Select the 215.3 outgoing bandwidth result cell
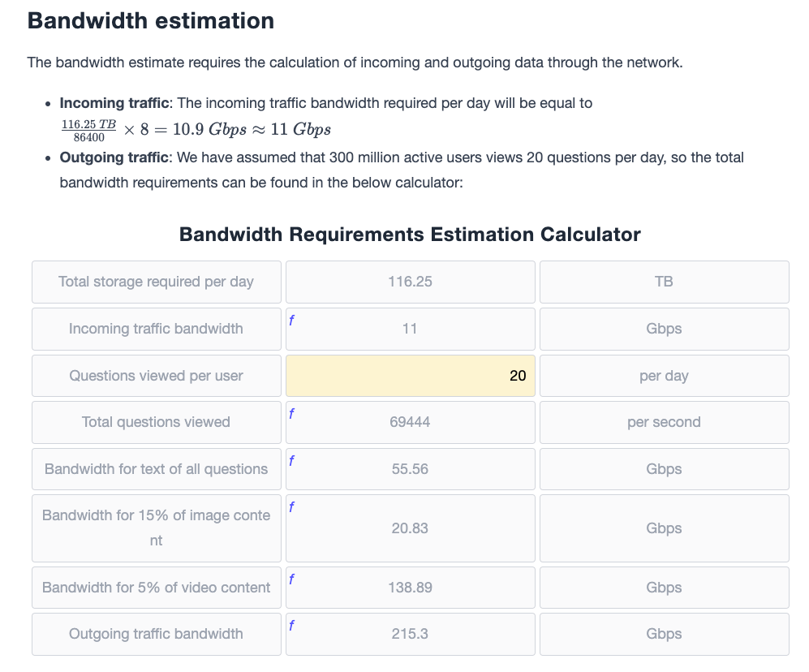Image resolution: width=809 pixels, height=672 pixels. pyautogui.click(x=410, y=635)
